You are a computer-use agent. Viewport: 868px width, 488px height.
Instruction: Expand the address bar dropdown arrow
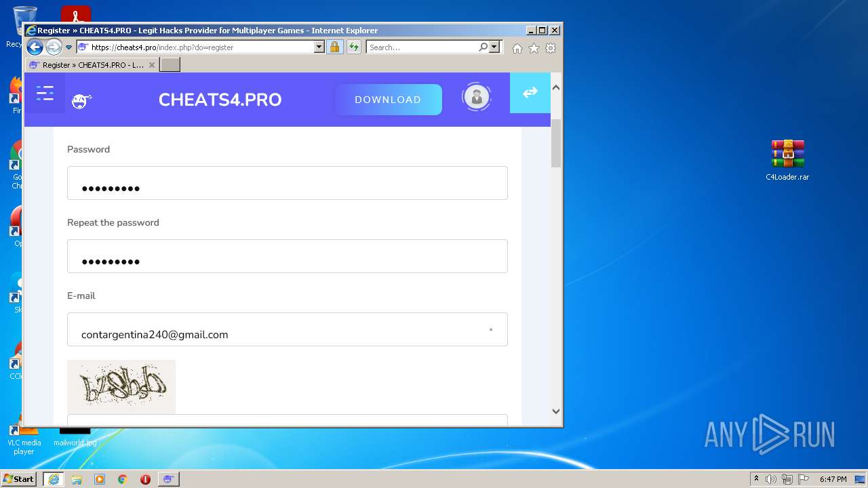(x=319, y=47)
